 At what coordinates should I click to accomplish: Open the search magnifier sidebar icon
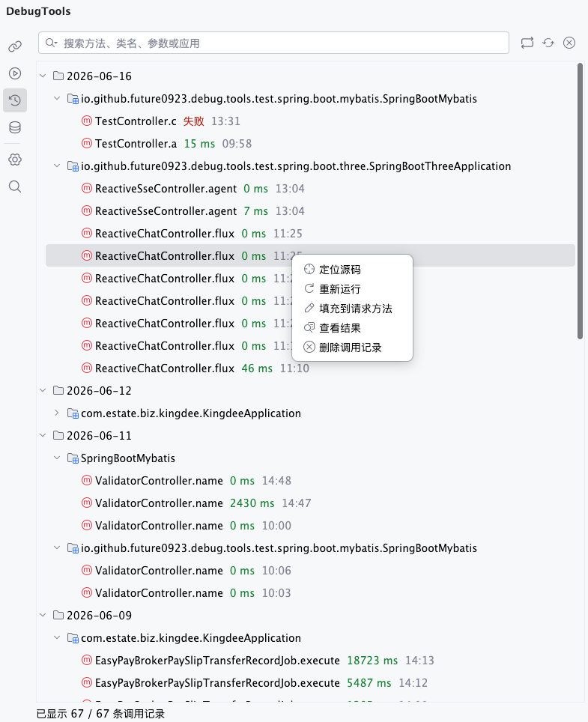(x=15, y=186)
